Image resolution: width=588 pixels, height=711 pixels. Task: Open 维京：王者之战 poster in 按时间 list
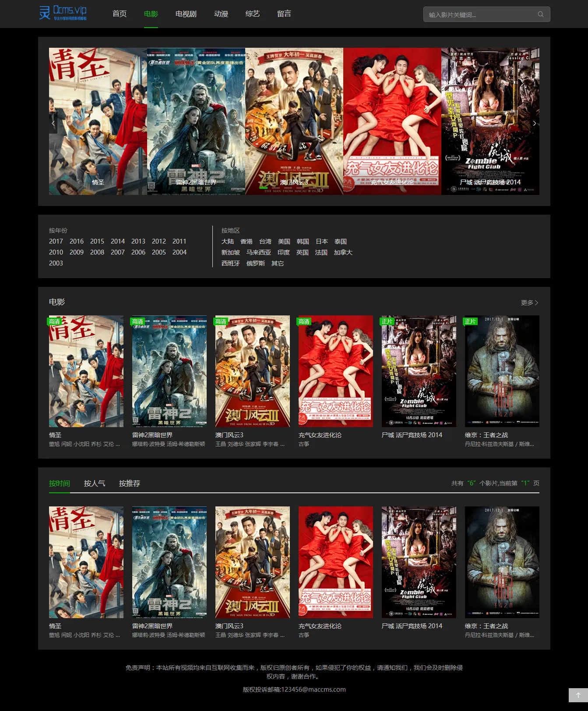click(x=502, y=562)
